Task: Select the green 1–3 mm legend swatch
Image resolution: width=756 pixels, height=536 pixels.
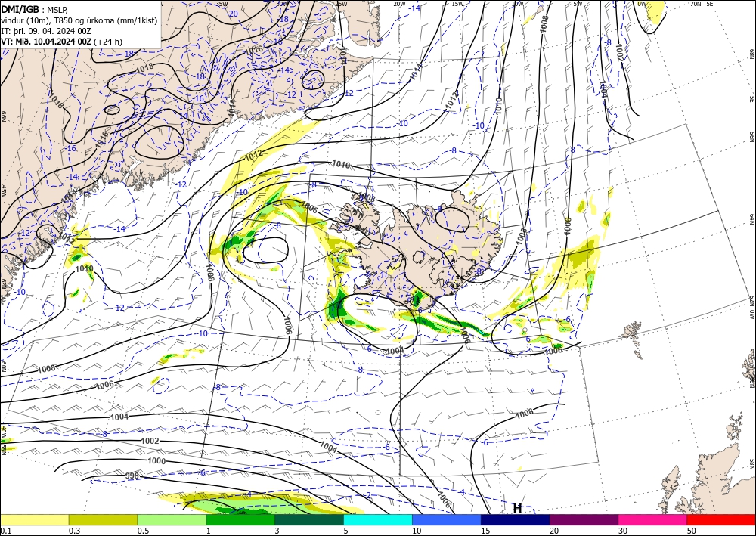Action: click(240, 519)
